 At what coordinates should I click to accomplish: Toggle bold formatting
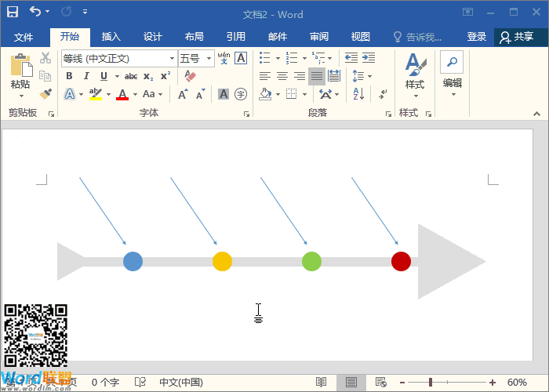click(69, 76)
